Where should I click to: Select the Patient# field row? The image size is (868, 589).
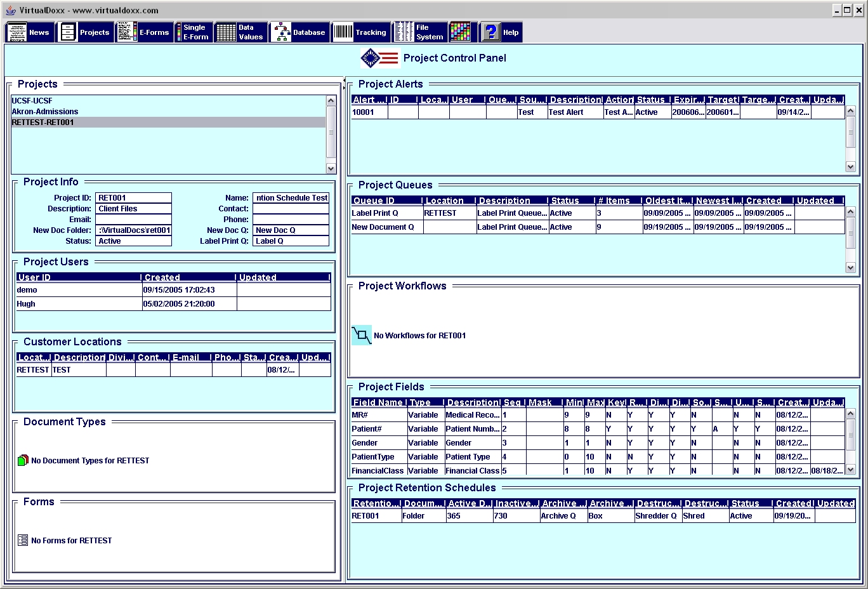[598, 429]
